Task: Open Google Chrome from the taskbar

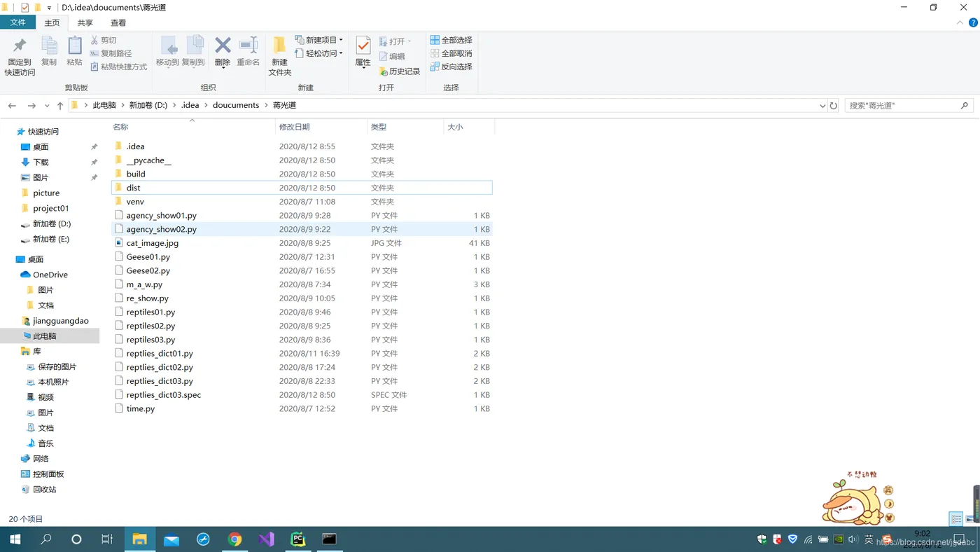Action: pos(235,539)
